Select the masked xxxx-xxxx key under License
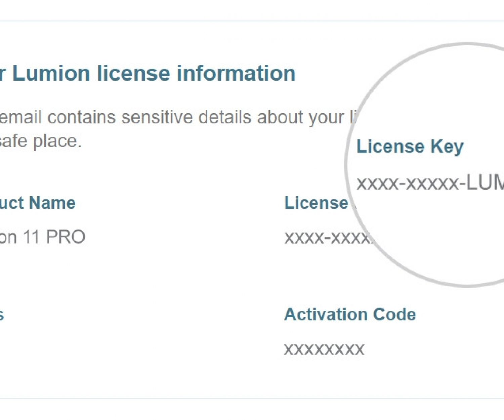The height and width of the screenshot is (420, 504). 328,238
